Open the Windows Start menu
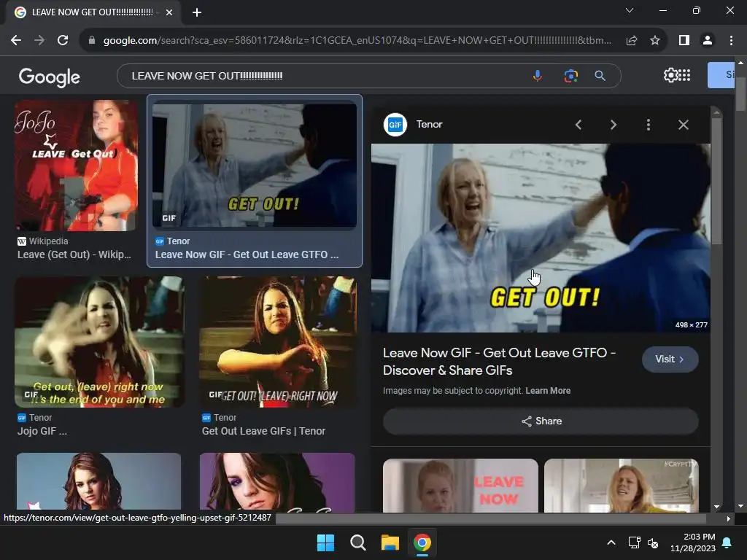Screen dimensions: 747x560 coord(326,542)
